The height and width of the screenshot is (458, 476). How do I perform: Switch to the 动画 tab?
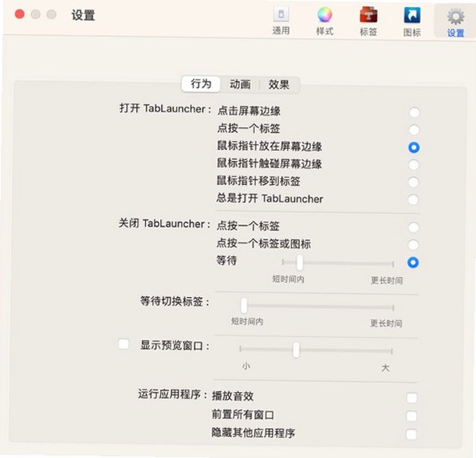pos(240,84)
